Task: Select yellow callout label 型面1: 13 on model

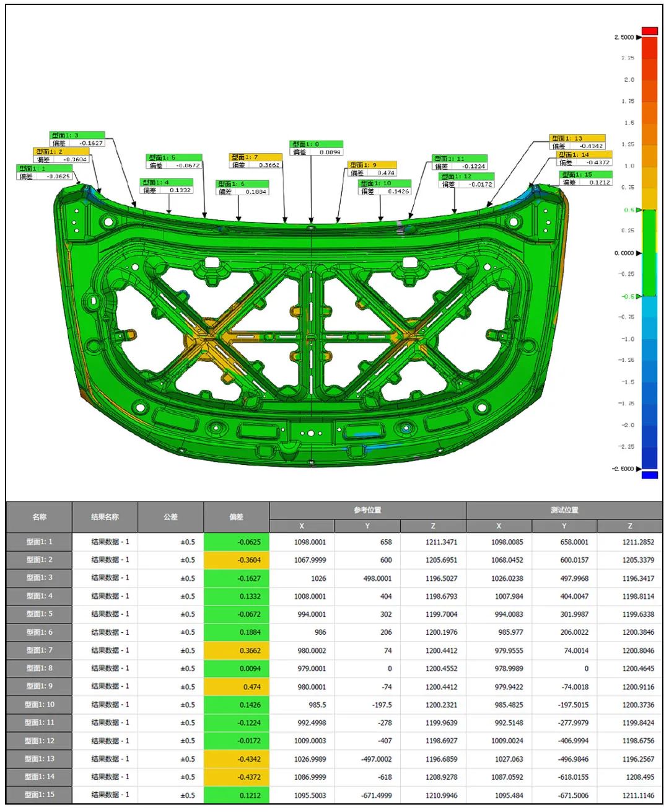Action: 577,138
